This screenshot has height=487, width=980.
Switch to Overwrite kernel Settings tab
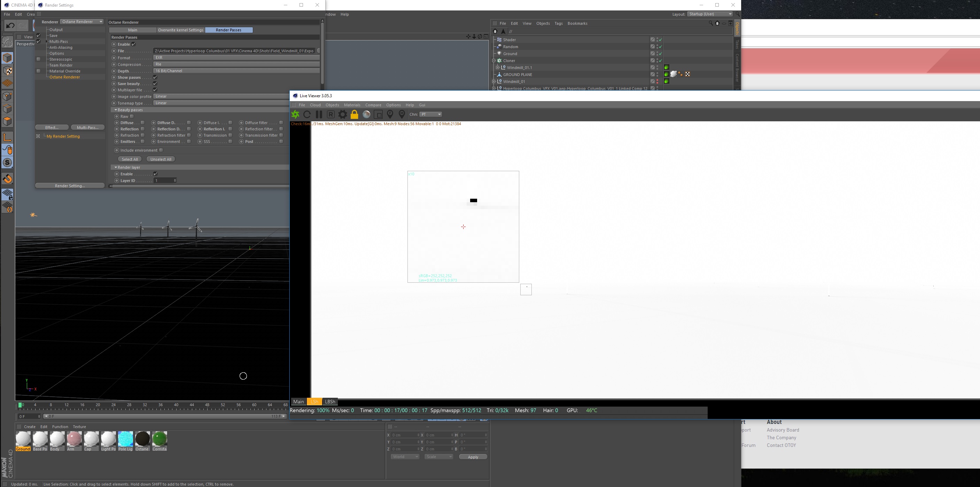tap(181, 30)
